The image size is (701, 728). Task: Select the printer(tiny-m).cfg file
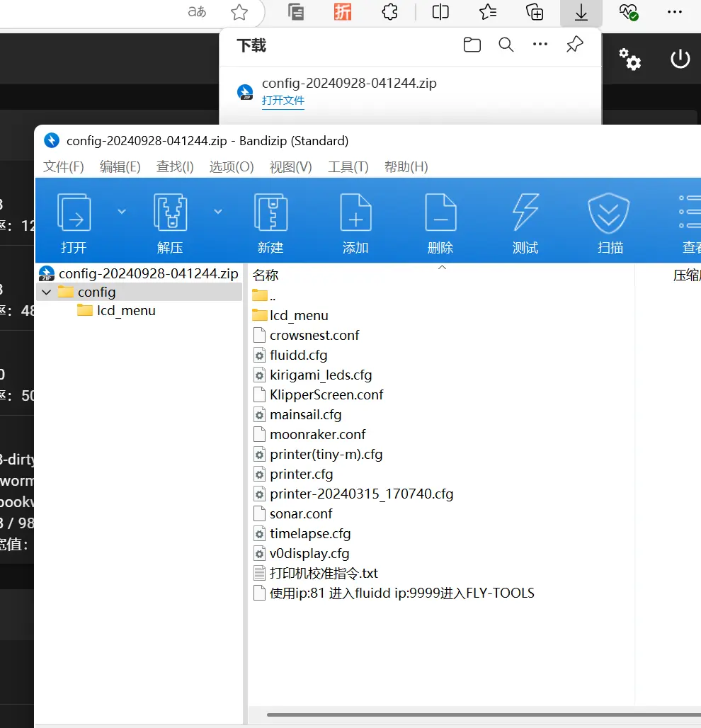pyautogui.click(x=318, y=455)
